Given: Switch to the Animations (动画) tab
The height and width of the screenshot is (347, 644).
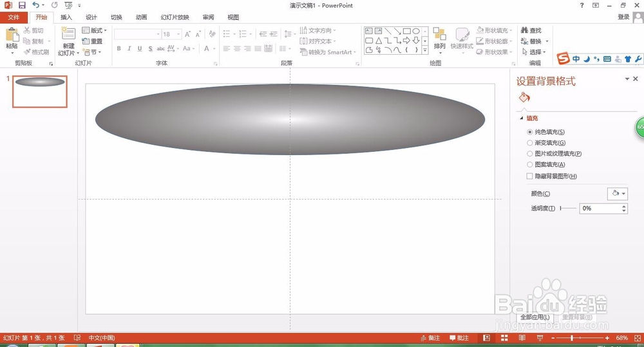Looking at the screenshot, I should [x=141, y=17].
